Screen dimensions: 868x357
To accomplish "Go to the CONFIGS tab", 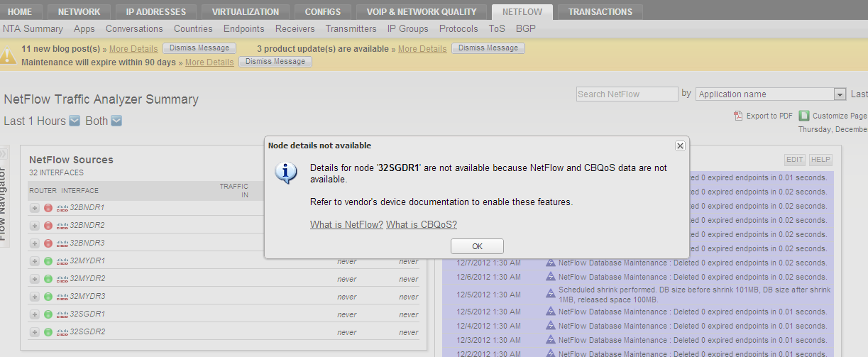I will tap(323, 11).
